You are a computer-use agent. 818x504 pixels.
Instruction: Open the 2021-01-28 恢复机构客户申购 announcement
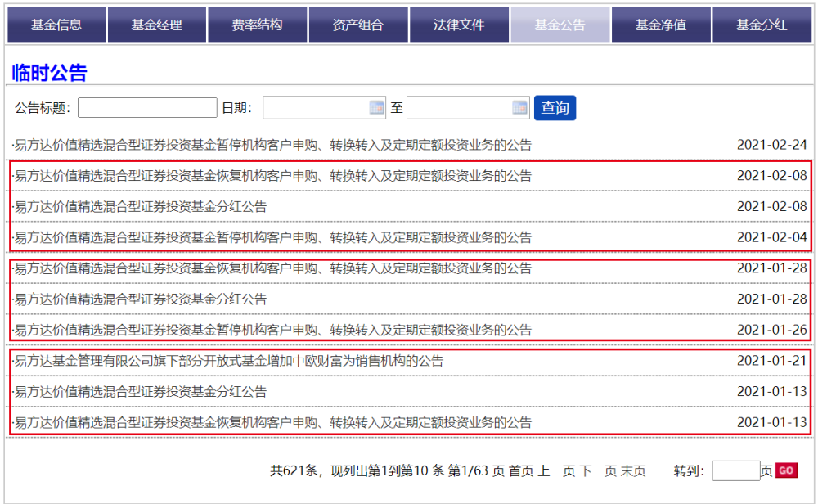point(273,268)
